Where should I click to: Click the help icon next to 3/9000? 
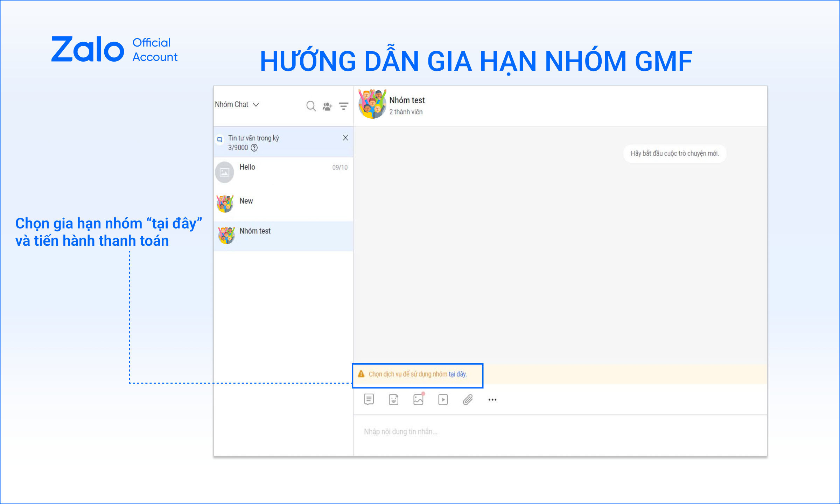pos(254,148)
